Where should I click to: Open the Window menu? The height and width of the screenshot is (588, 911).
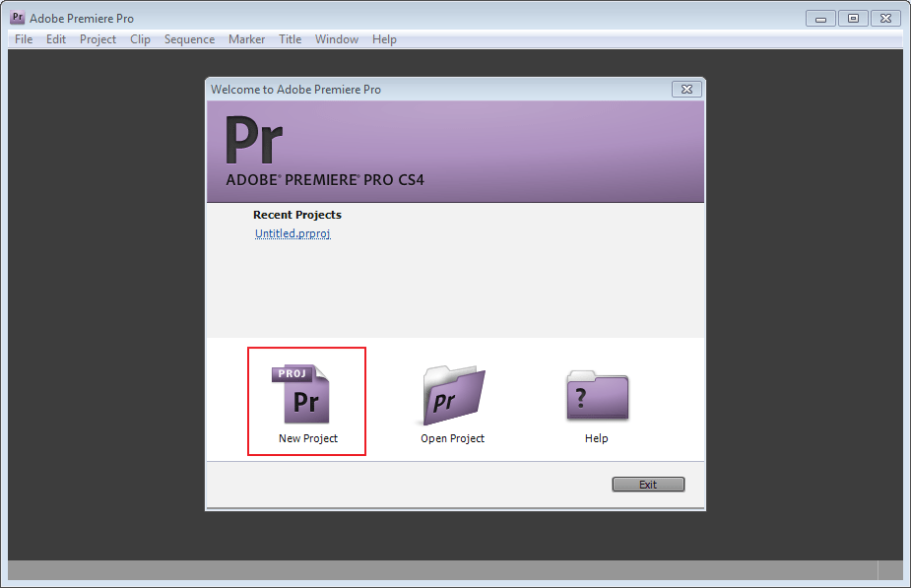click(x=337, y=39)
